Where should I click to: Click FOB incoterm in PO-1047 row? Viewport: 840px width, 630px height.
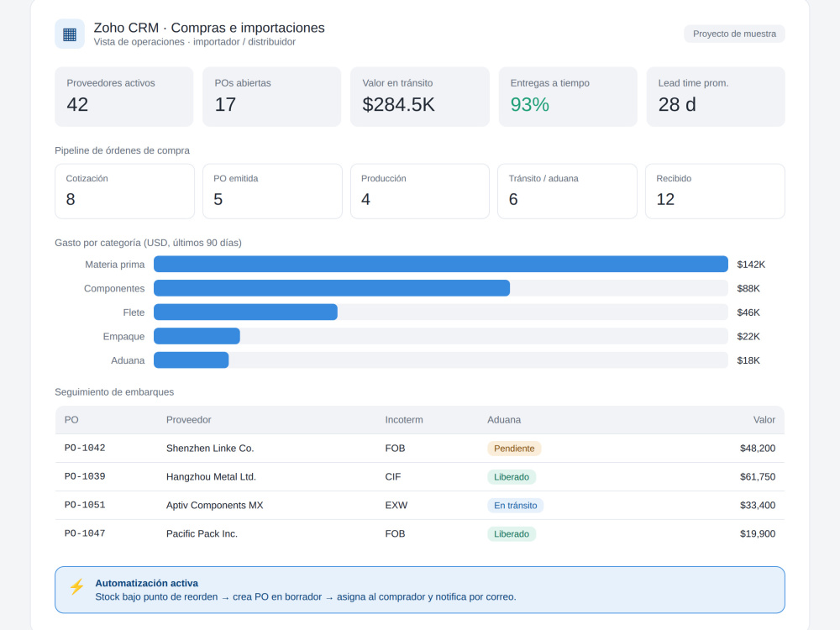pos(395,533)
